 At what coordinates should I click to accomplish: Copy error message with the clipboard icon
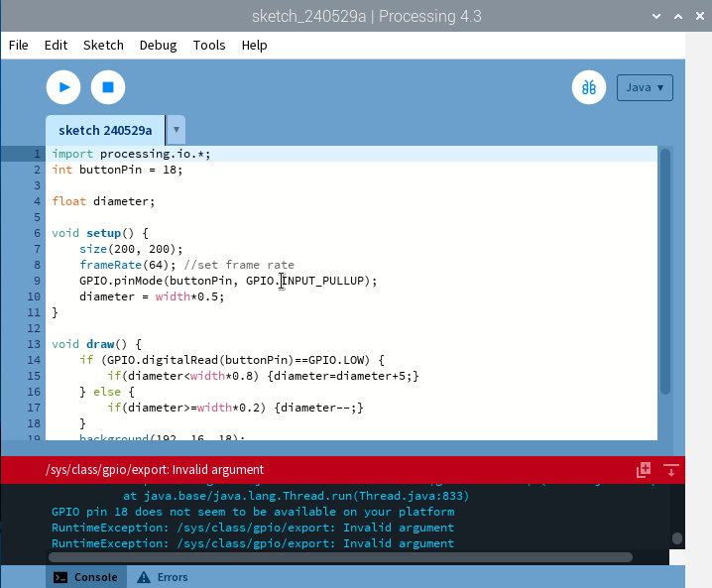coord(644,470)
